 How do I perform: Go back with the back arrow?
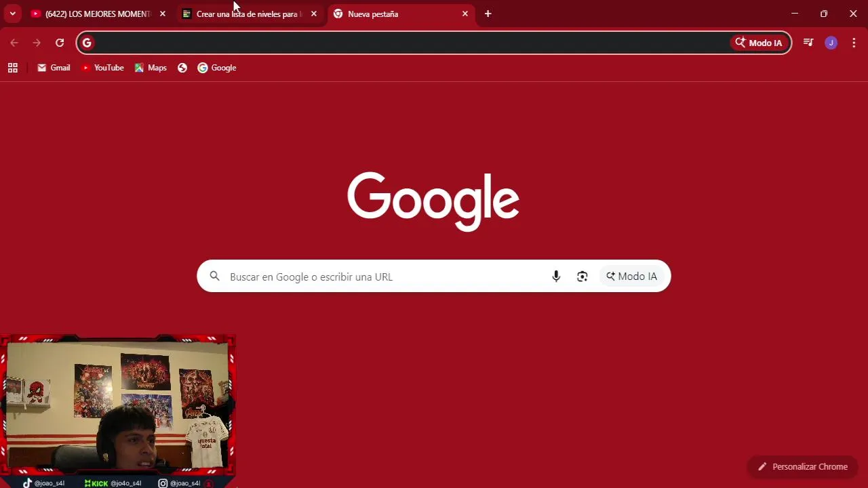[x=14, y=43]
